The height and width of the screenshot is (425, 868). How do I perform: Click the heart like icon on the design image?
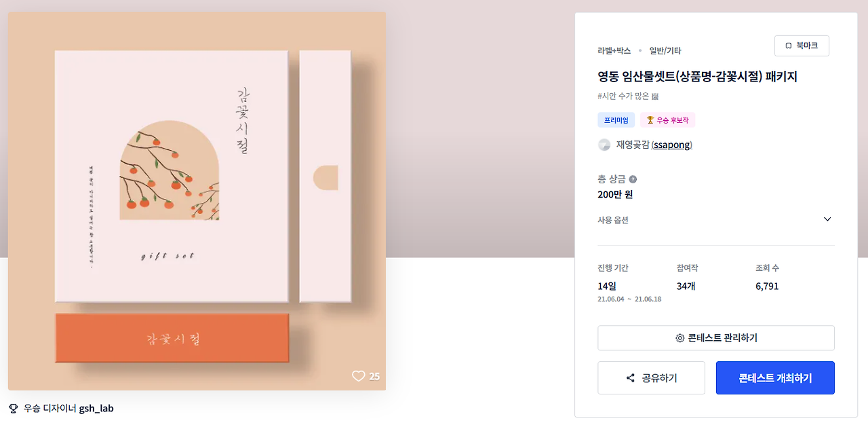pos(358,376)
